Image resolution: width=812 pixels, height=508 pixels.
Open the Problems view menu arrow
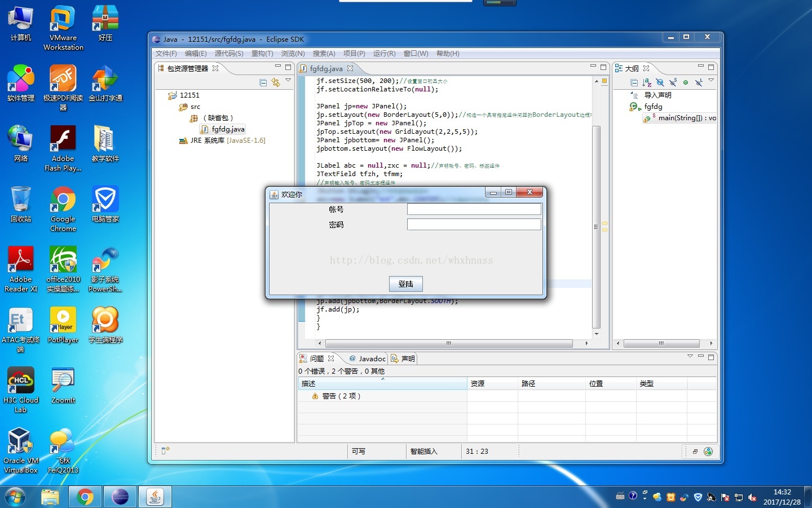[690, 357]
